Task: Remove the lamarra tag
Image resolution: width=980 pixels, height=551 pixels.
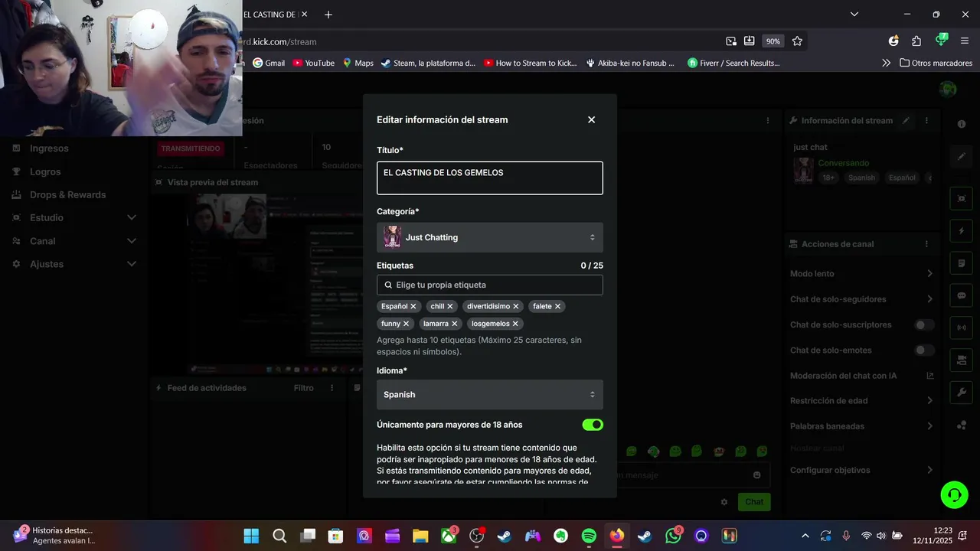Action: tap(455, 324)
